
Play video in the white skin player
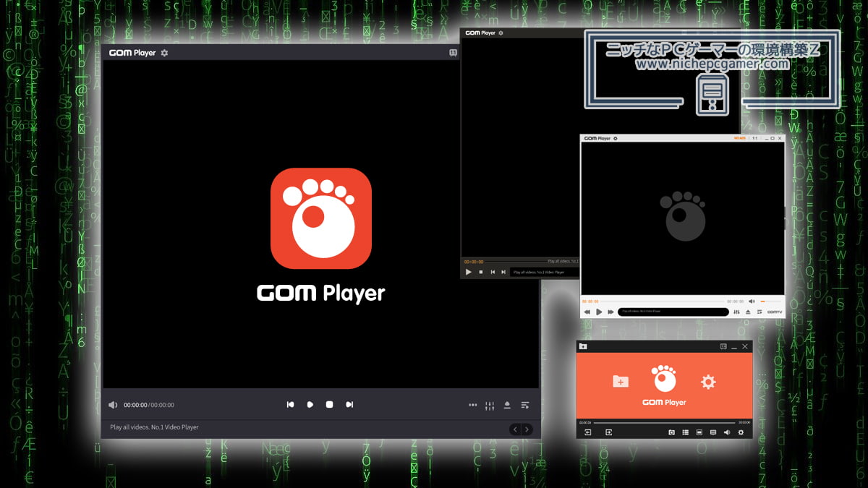(x=599, y=312)
